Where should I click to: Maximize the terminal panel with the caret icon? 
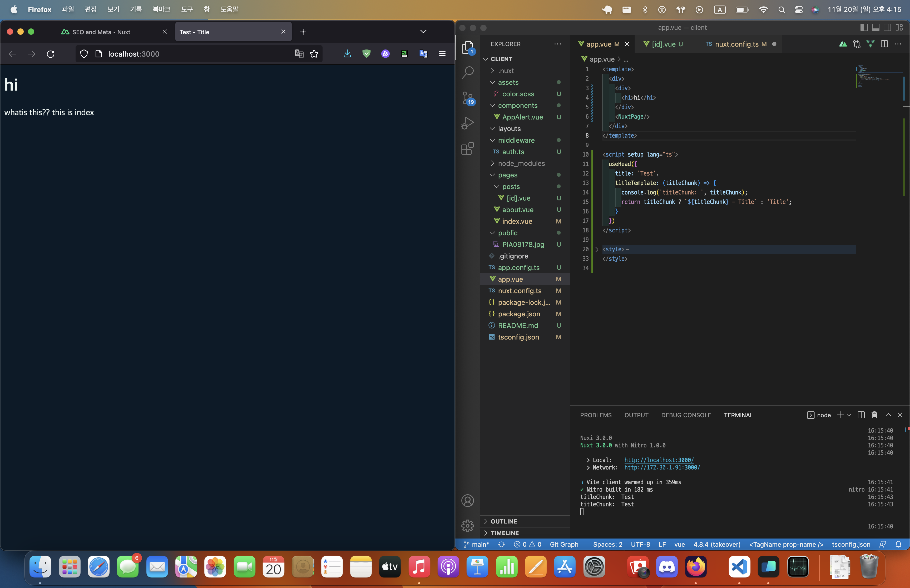(888, 415)
